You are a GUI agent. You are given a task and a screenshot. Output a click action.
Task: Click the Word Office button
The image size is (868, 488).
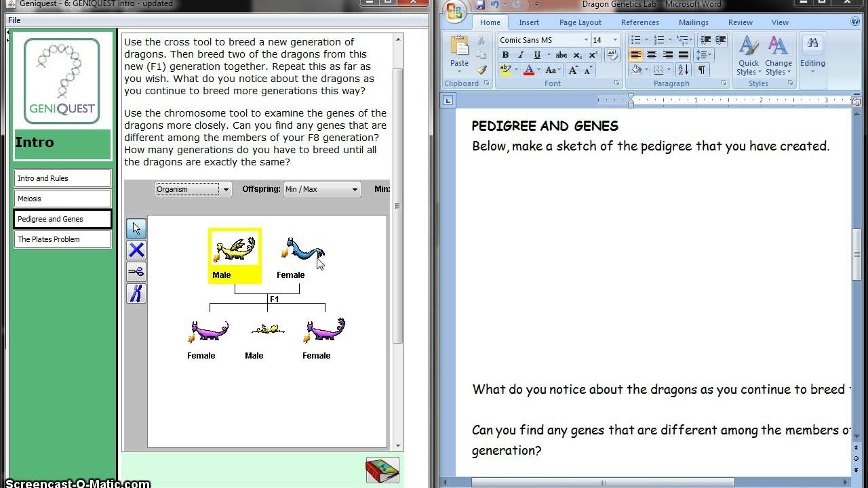[454, 12]
